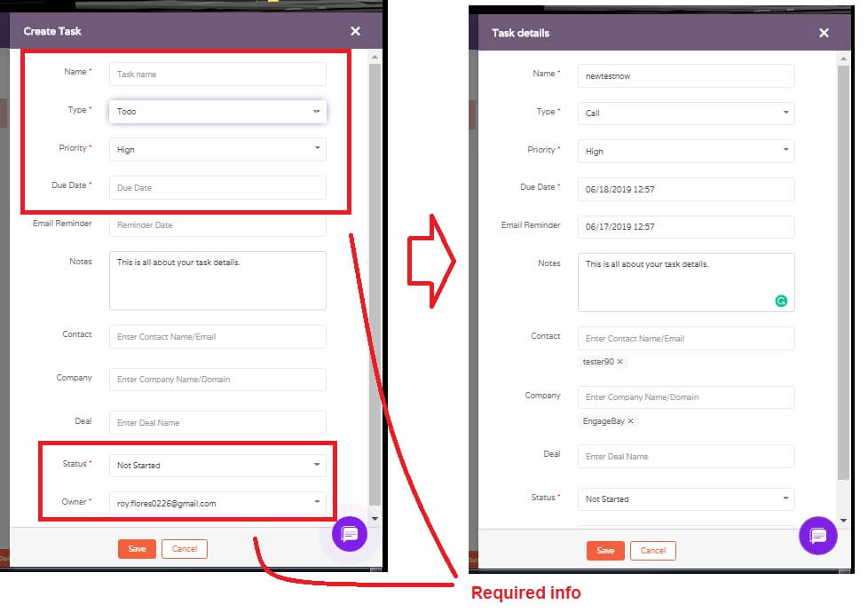Remove the tester90 contact tag
This screenshot has height=612, width=868.
pyautogui.click(x=621, y=362)
